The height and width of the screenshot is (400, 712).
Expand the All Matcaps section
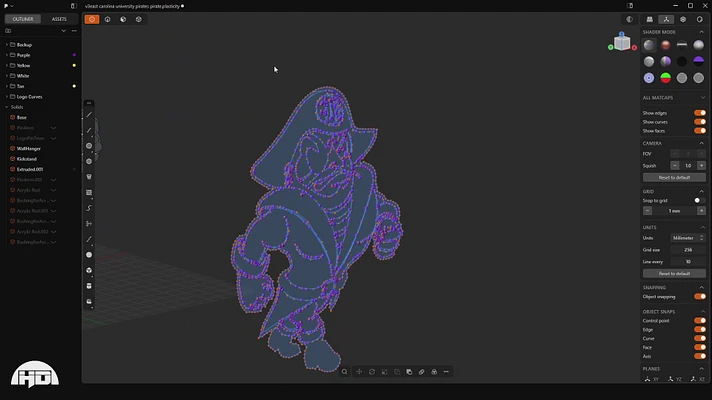pyautogui.click(x=703, y=98)
